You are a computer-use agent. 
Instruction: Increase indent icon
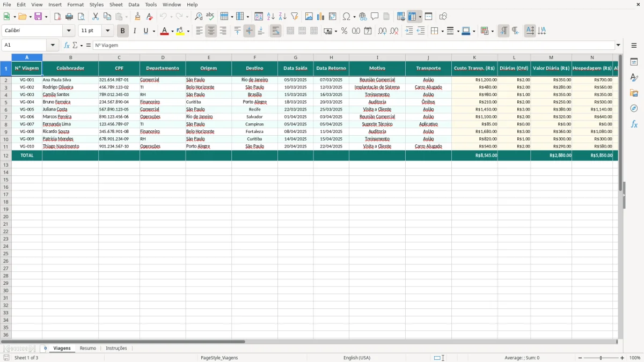click(x=409, y=31)
